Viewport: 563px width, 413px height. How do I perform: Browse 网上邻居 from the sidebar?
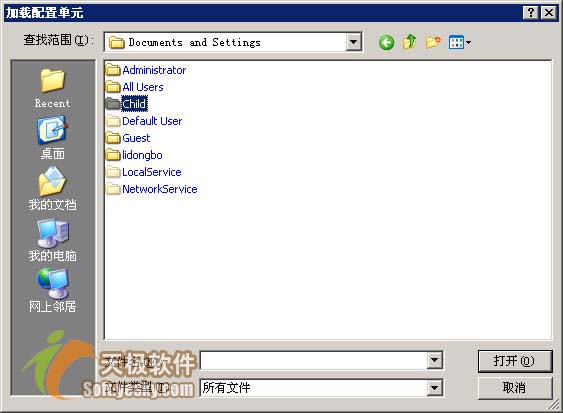[x=52, y=291]
